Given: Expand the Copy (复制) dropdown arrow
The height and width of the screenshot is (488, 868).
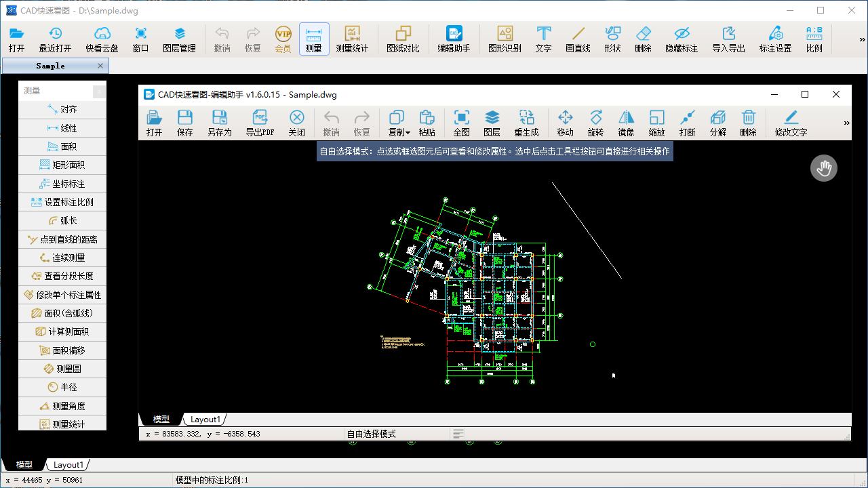Looking at the screenshot, I should [x=408, y=133].
